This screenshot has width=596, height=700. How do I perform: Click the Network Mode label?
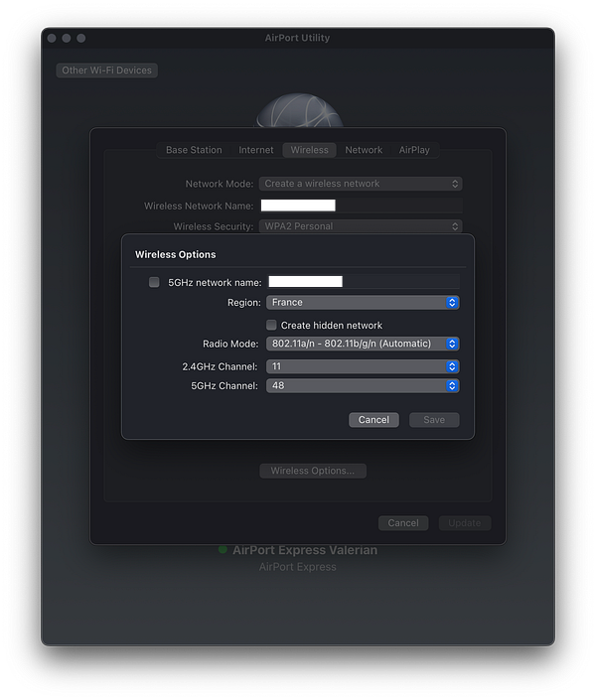pos(220,184)
